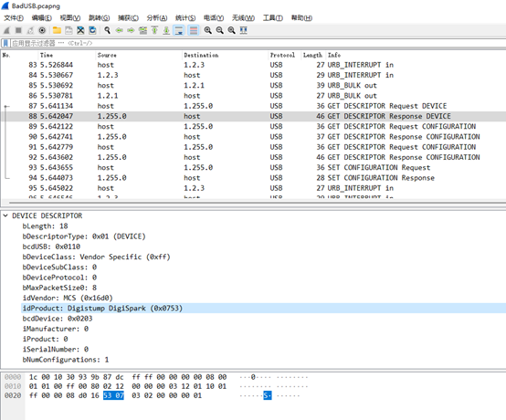Viewport: 506px width, 420px height.
Task: Zoom out on packet text
Action: (220, 30)
